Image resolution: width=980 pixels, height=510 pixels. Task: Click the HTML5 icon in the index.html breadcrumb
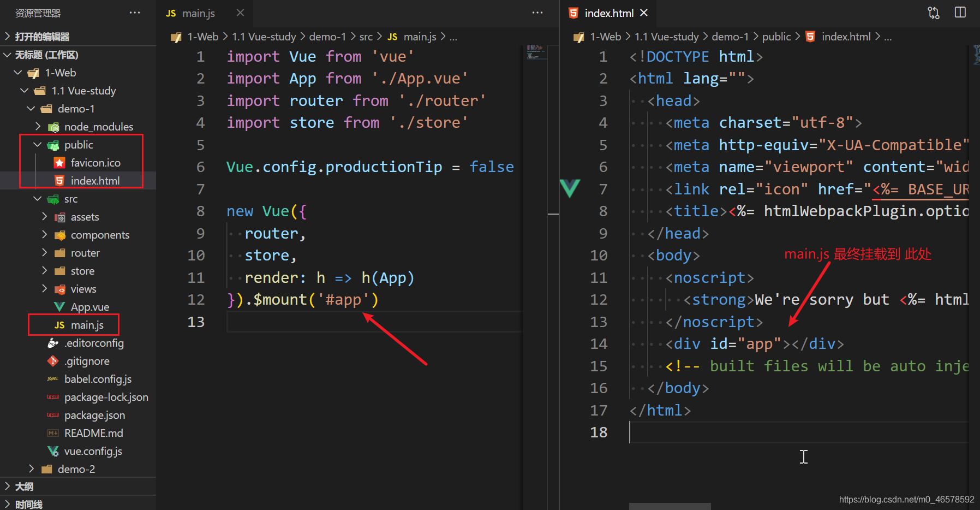tap(810, 37)
